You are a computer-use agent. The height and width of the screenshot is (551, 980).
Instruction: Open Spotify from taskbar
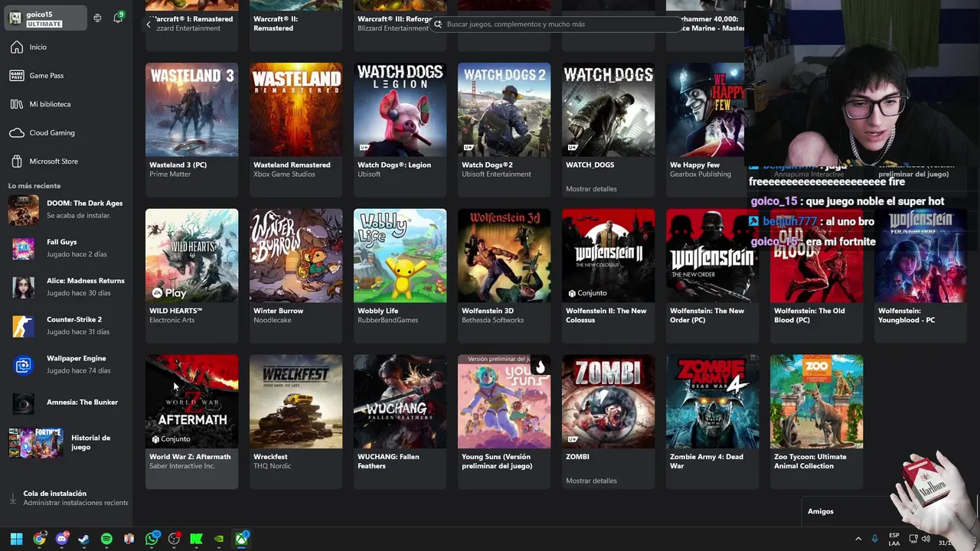106,539
